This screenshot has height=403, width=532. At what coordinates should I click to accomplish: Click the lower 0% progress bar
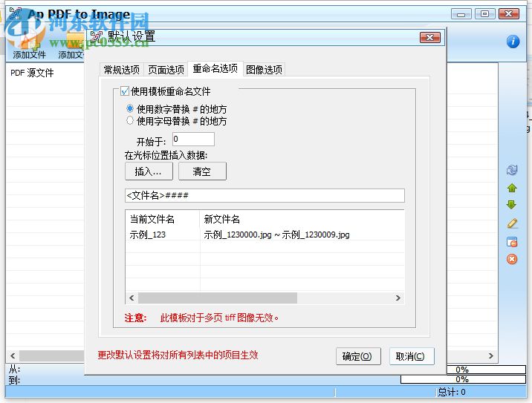[x=463, y=379]
